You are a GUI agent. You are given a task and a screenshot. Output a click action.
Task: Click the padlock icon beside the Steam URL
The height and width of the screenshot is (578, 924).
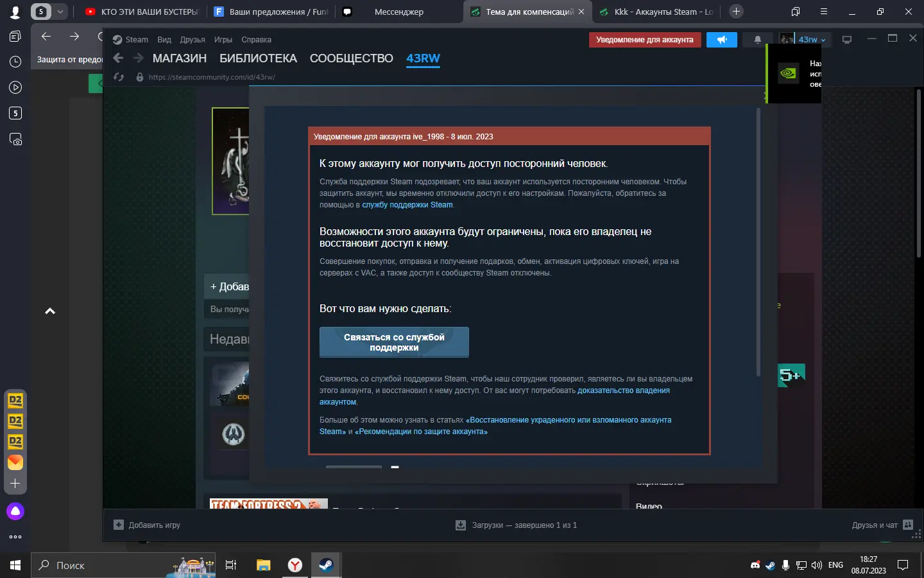[x=139, y=77]
